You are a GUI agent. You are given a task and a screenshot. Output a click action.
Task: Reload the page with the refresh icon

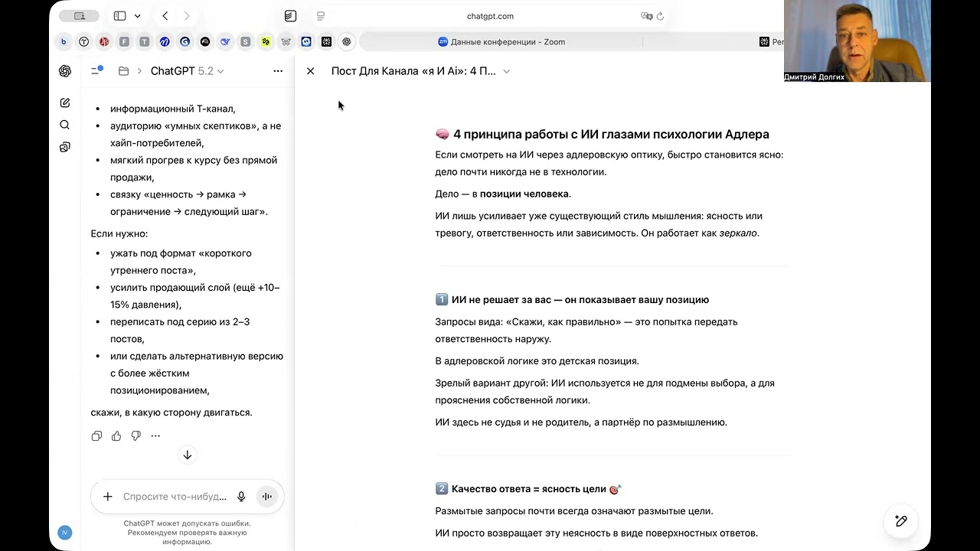660,16
